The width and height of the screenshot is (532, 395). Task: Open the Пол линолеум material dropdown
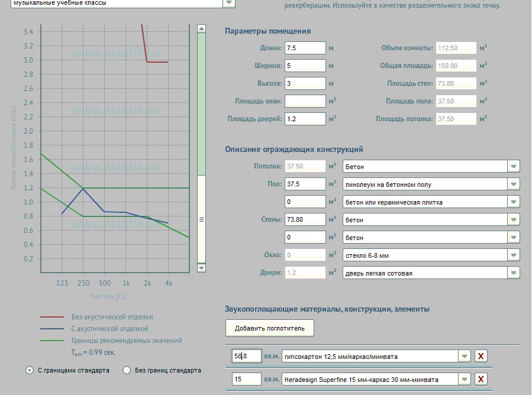514,184
